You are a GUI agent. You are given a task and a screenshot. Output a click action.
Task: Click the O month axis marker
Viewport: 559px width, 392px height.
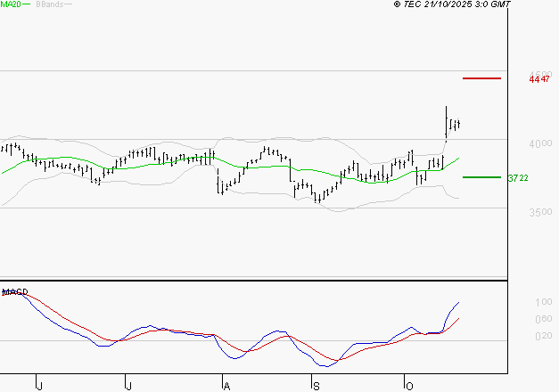tap(410, 386)
